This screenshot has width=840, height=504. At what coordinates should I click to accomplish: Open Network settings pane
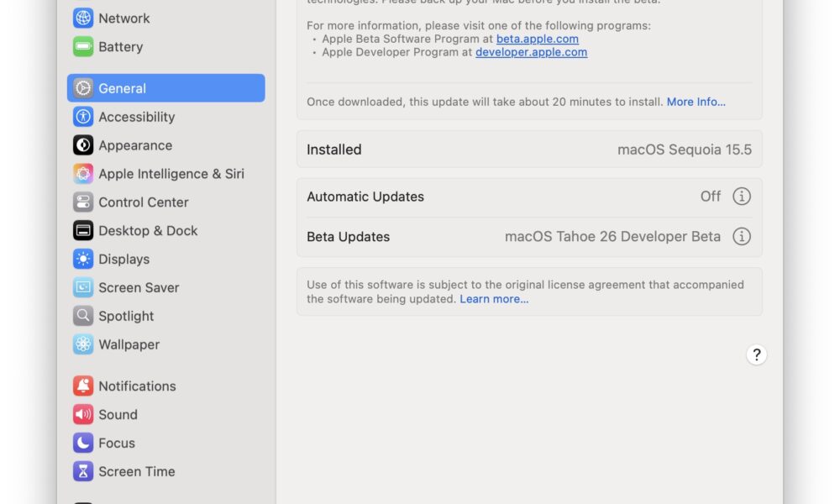[x=166, y=18]
